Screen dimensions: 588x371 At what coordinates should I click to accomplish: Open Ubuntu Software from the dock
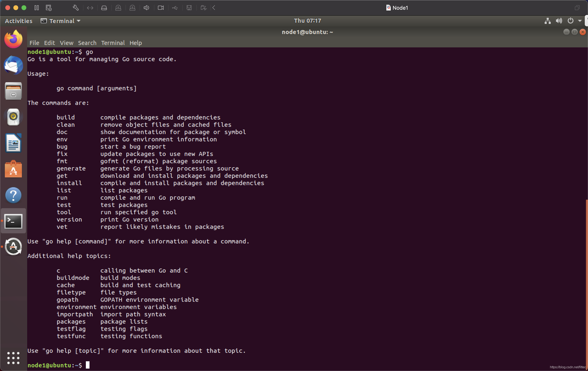coord(13,169)
